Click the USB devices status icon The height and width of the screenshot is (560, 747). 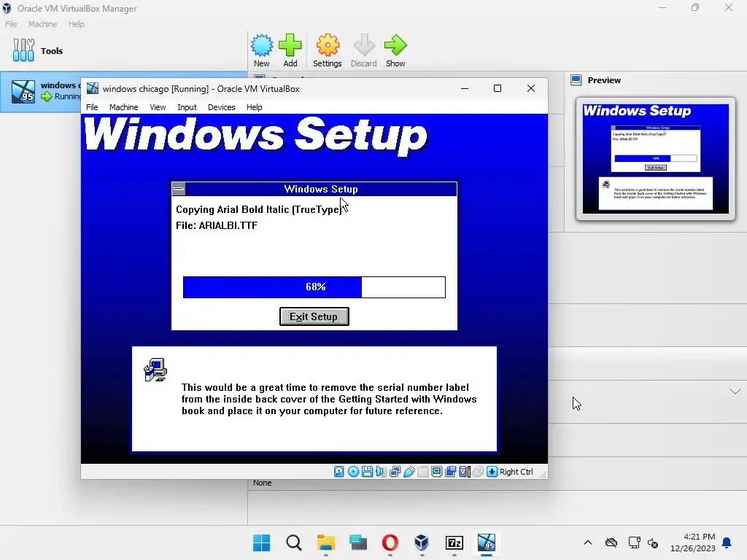coord(409,472)
